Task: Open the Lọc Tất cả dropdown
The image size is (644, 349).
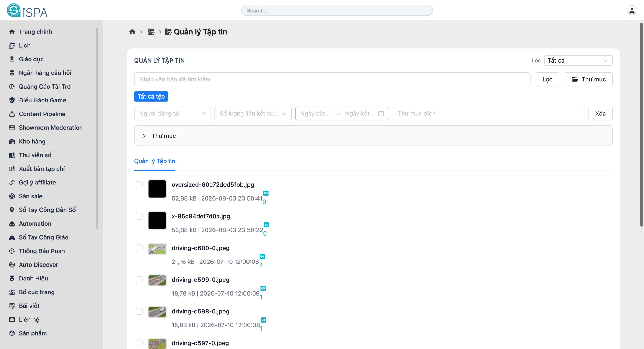Action: [x=578, y=60]
